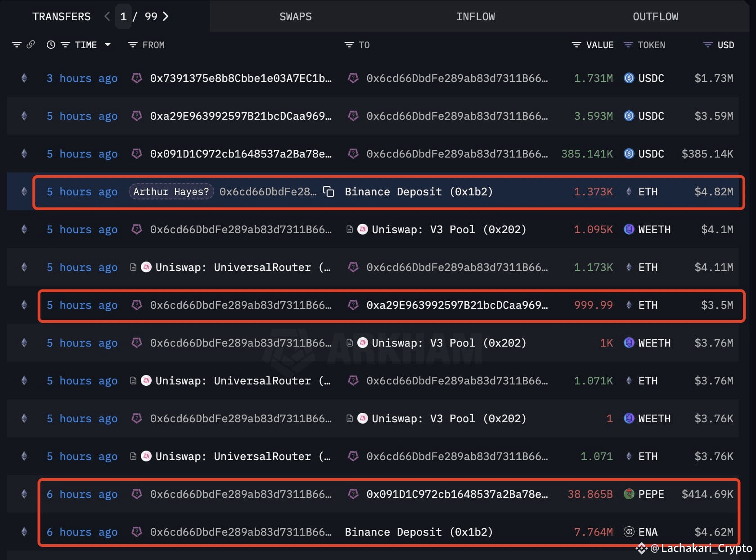756x560 pixels.
Task: Click Uniswap logo in $3.76K UniversalRouter row
Action: [x=146, y=456]
